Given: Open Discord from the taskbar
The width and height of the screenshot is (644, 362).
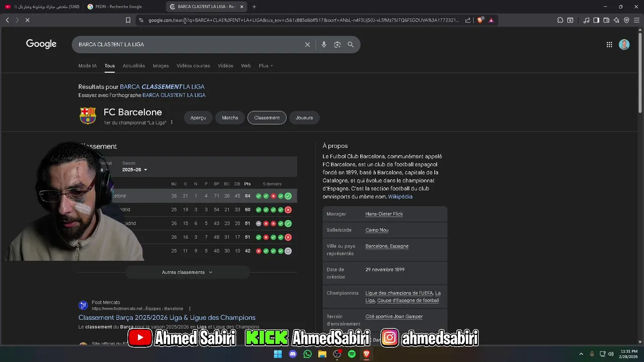Looking at the screenshot, I should click(x=293, y=354).
